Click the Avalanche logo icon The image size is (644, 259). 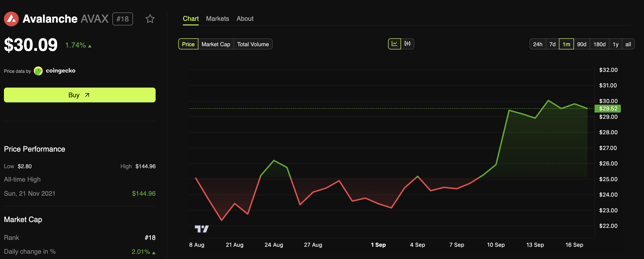(x=11, y=19)
